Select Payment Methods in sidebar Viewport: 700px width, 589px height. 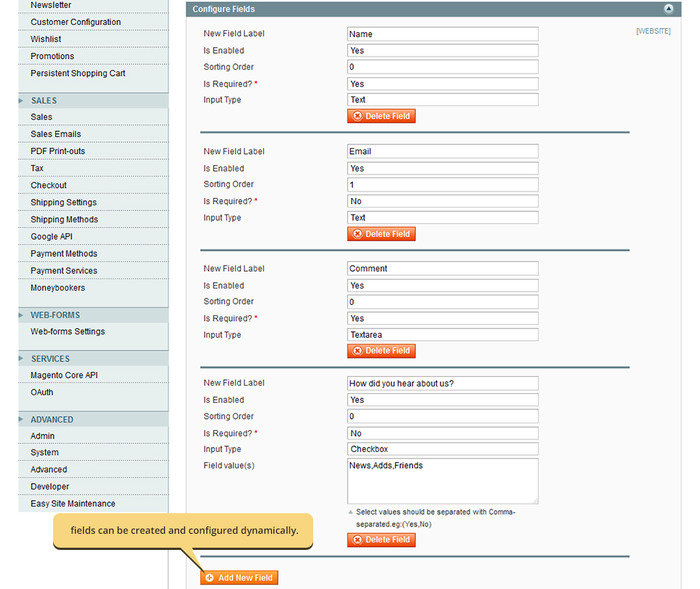64,254
